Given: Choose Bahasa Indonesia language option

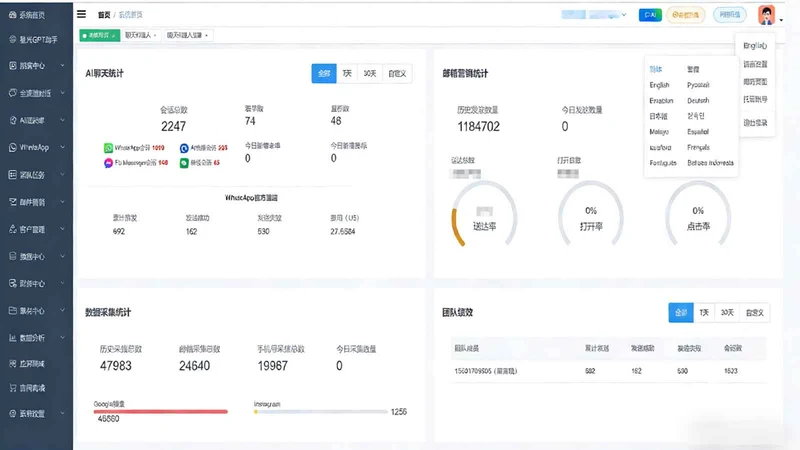Looking at the screenshot, I should pyautogui.click(x=710, y=163).
